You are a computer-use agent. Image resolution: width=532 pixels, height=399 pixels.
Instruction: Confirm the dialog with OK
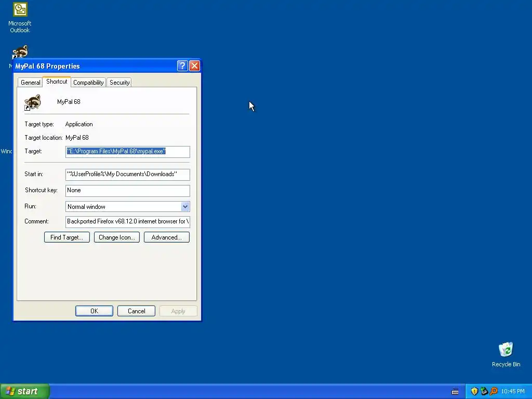[x=95, y=311]
